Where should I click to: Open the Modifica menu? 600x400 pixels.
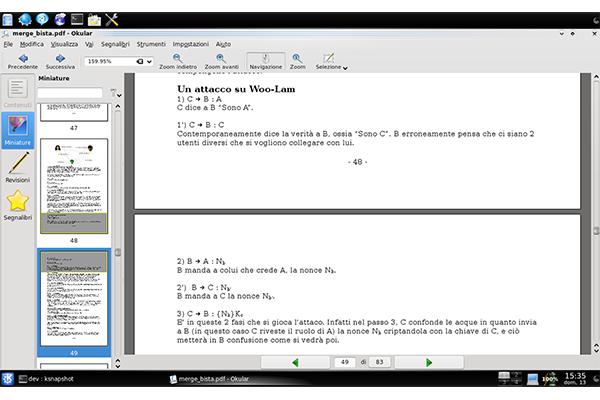tap(31, 44)
